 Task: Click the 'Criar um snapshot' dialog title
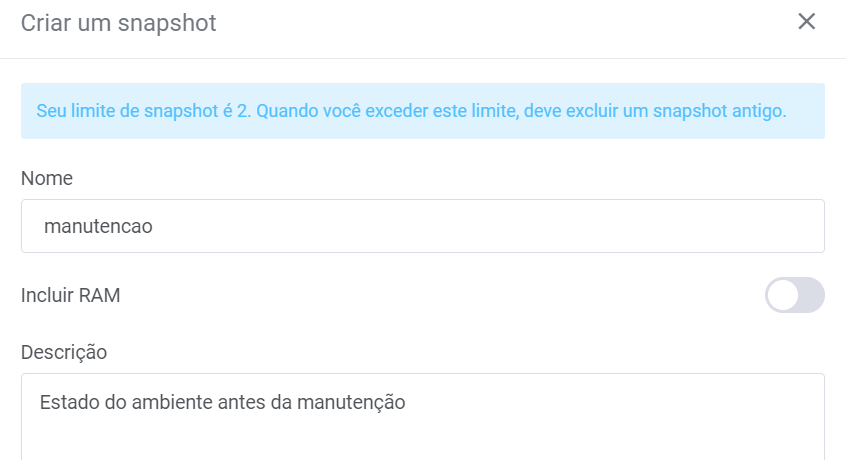pyautogui.click(x=119, y=22)
